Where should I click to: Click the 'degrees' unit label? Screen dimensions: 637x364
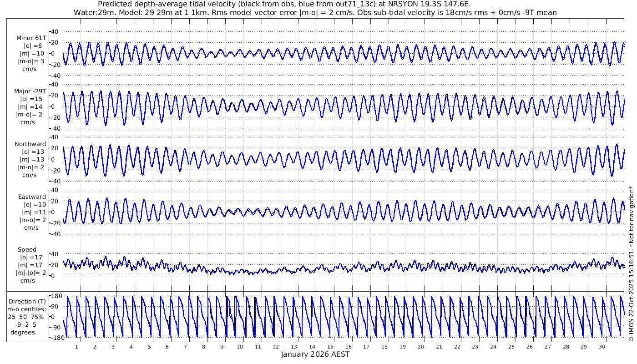click(23, 332)
